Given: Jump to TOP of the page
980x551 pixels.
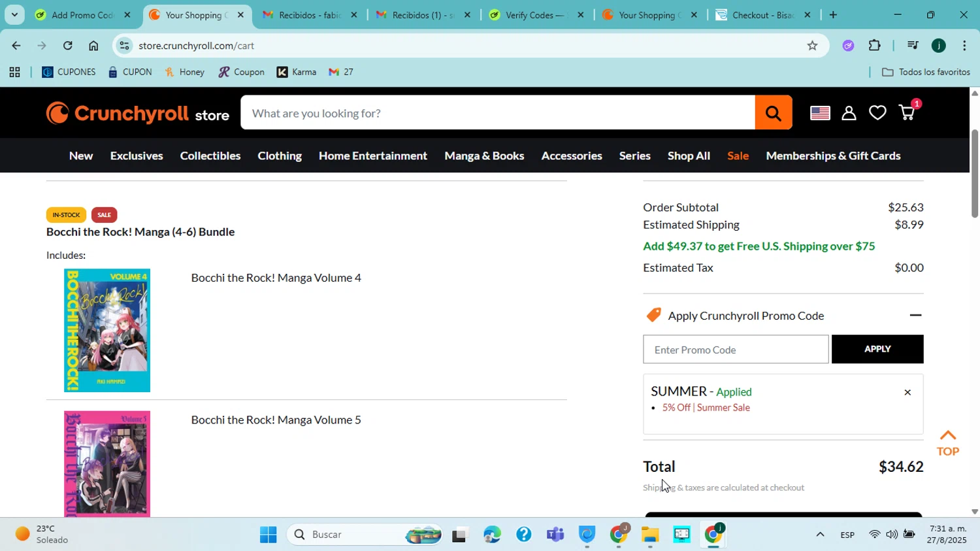Looking at the screenshot, I should tap(948, 442).
